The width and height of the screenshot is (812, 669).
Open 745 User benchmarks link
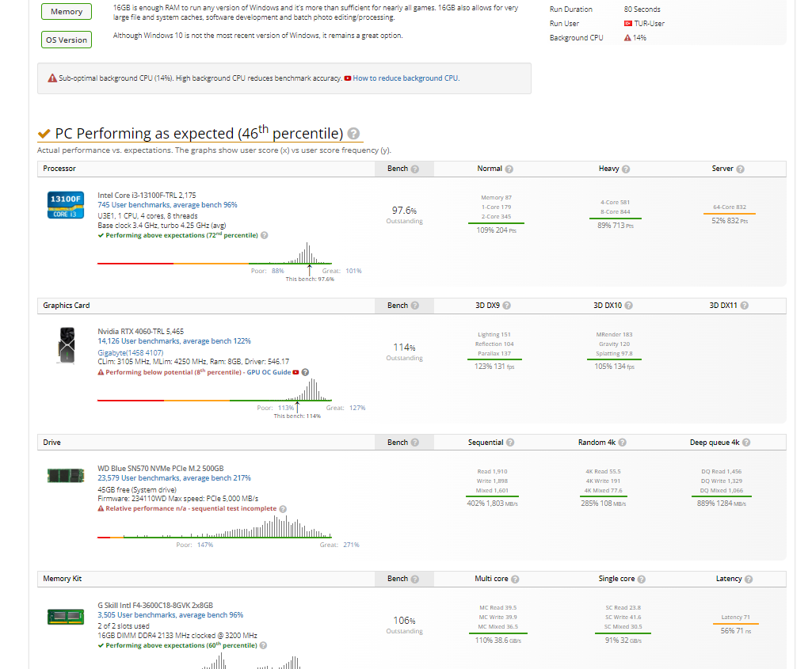(167, 205)
